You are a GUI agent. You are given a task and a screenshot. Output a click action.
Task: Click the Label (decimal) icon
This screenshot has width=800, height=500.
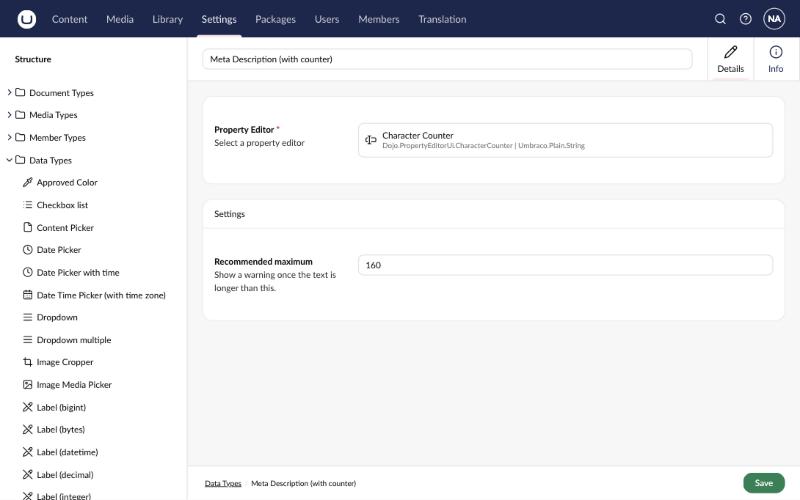(x=28, y=474)
